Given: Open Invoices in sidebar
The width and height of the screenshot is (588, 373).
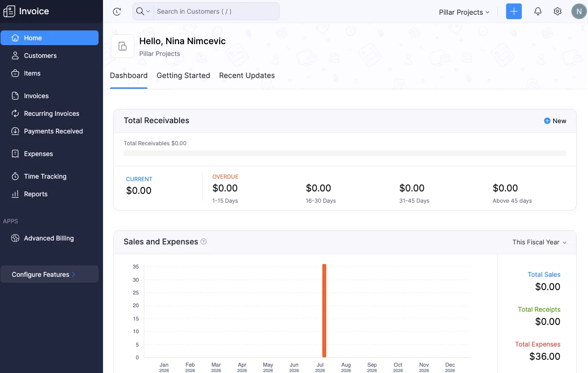Looking at the screenshot, I should tap(50, 96).
